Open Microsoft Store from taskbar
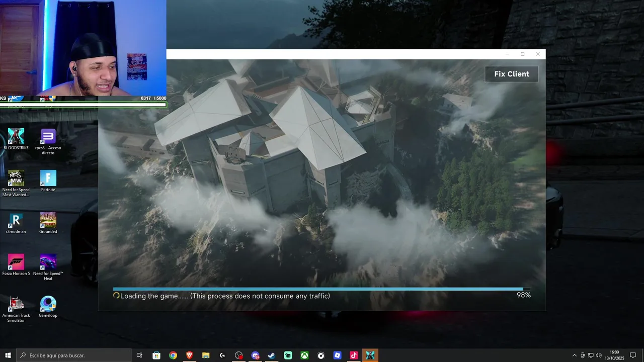Image resolution: width=644 pixels, height=362 pixels. 156,355
